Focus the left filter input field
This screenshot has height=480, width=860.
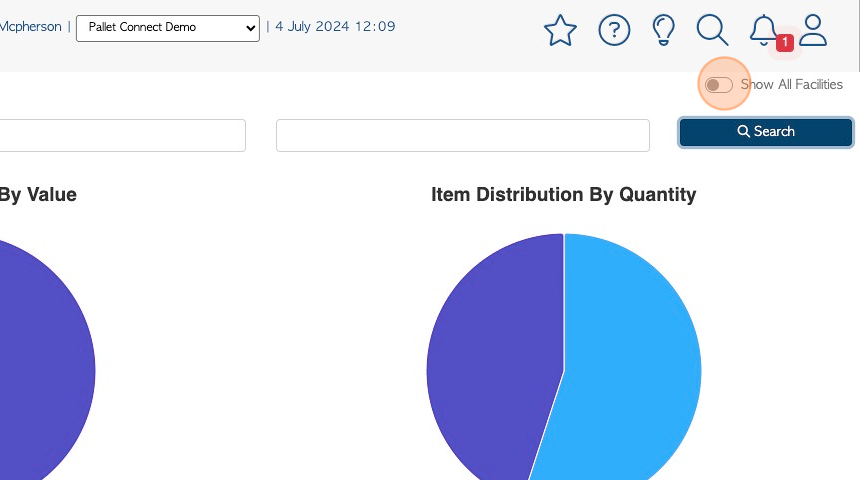[122, 135]
